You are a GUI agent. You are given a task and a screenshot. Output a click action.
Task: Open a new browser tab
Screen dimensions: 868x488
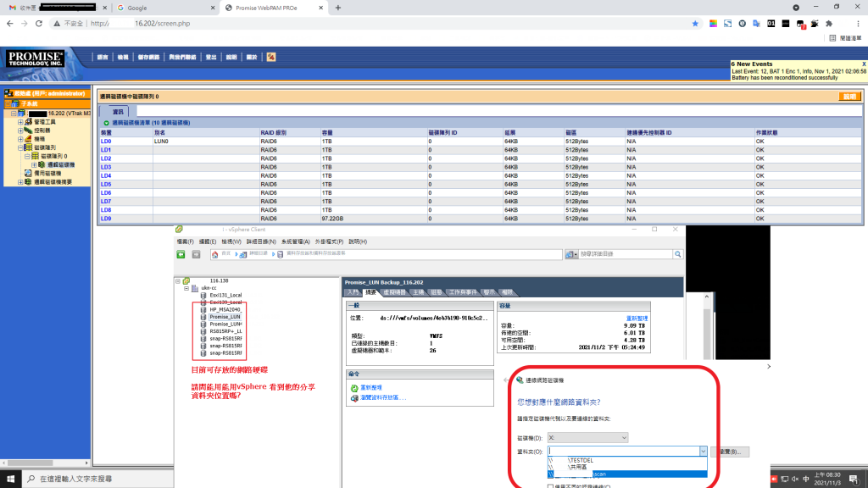click(x=338, y=8)
